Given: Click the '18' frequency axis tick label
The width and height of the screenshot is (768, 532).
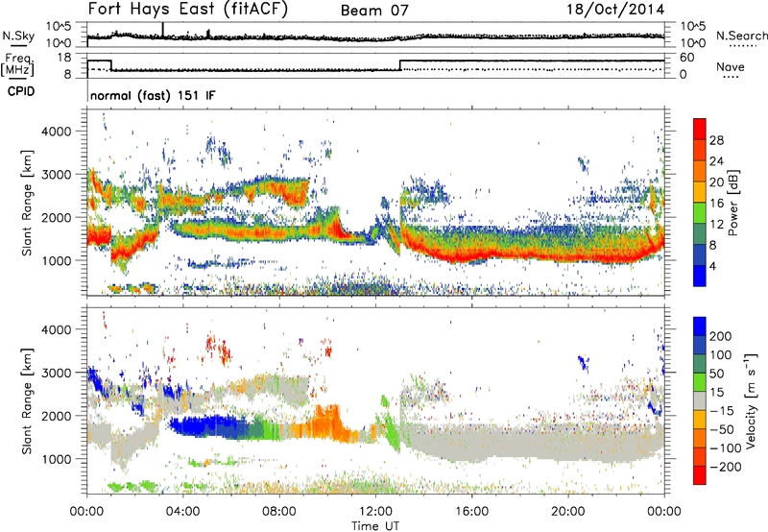Looking at the screenshot, I should tap(63, 58).
